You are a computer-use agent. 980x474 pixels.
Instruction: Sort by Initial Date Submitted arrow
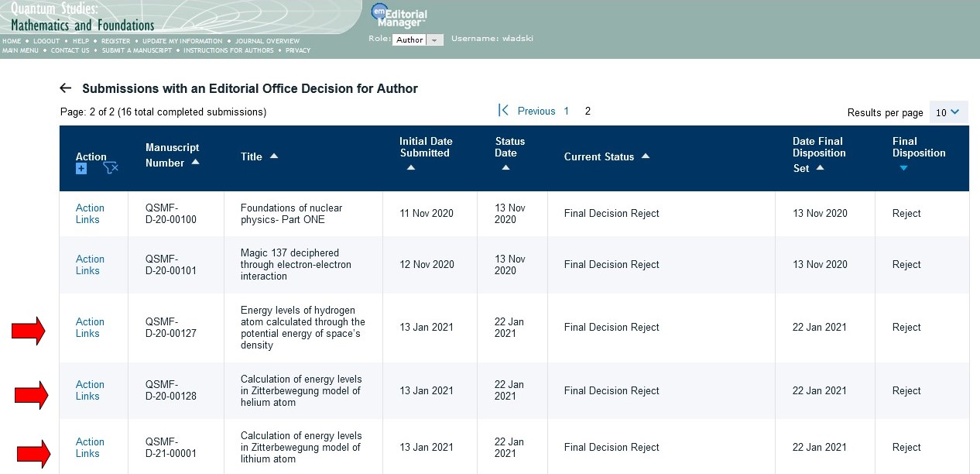coord(410,167)
